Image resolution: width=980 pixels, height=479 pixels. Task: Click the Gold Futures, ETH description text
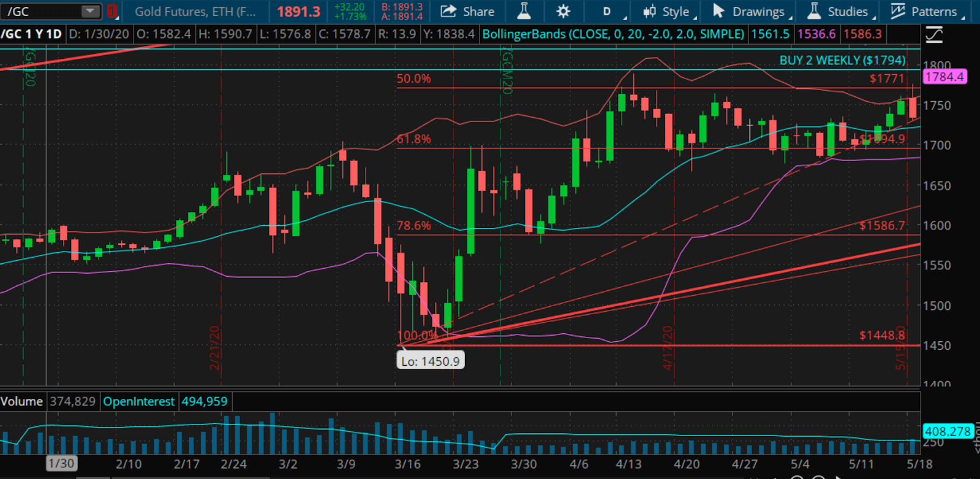195,12
